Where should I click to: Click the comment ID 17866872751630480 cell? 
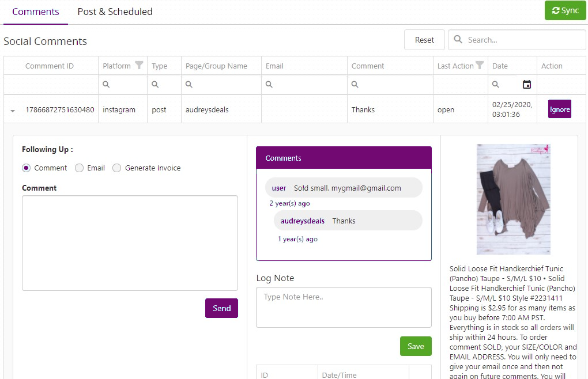point(59,110)
